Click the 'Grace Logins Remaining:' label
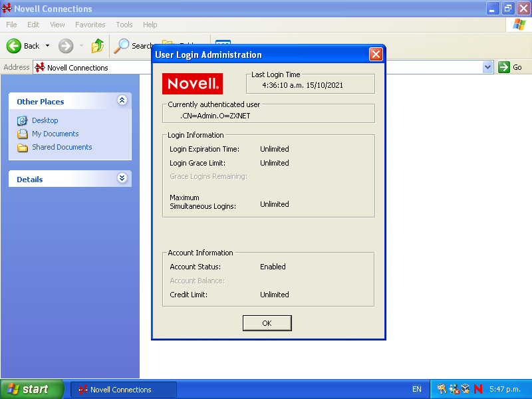The width and height of the screenshot is (532, 399). 209,176
